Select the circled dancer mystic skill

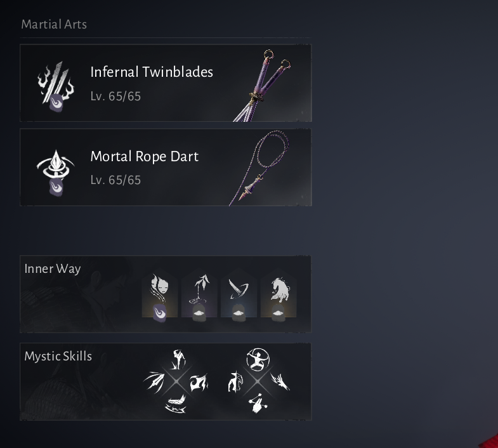[x=258, y=359]
